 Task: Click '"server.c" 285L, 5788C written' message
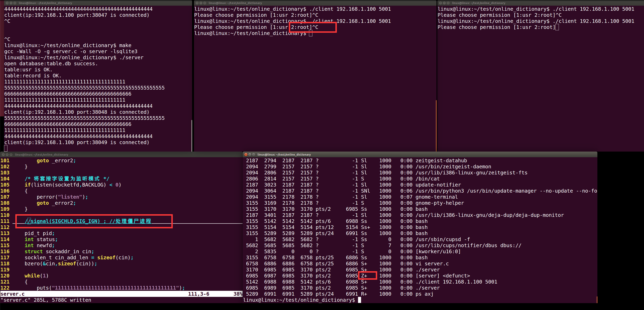coord(46,300)
